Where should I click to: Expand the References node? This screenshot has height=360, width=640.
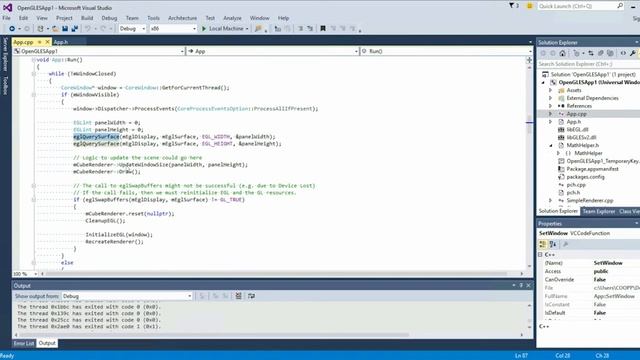(551, 106)
